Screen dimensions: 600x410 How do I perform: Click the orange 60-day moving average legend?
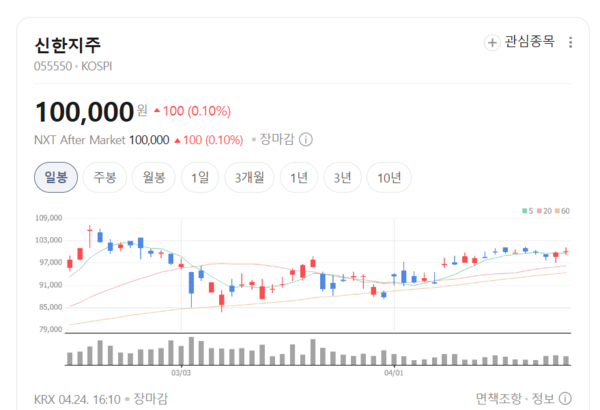[x=561, y=211]
